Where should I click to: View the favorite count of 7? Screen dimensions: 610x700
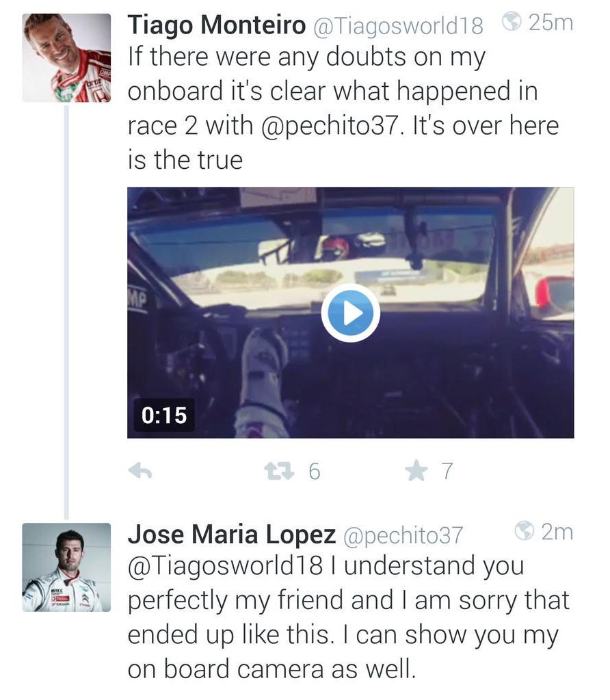tap(446, 471)
